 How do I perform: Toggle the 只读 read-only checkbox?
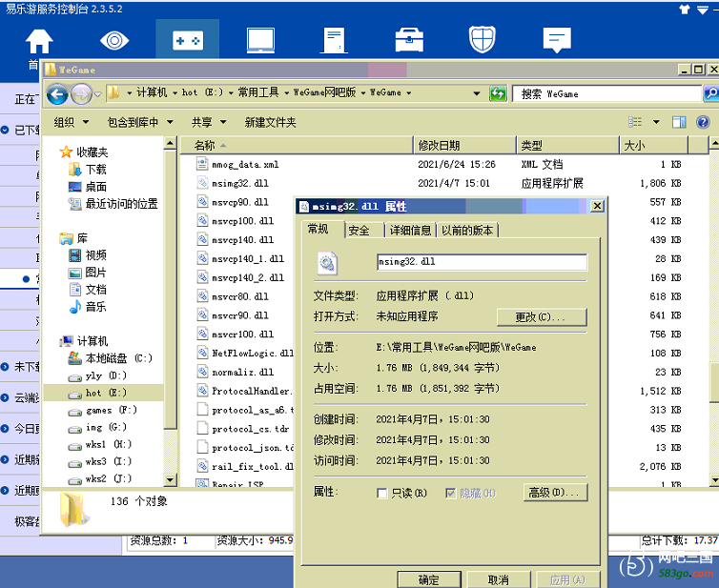[x=381, y=493]
